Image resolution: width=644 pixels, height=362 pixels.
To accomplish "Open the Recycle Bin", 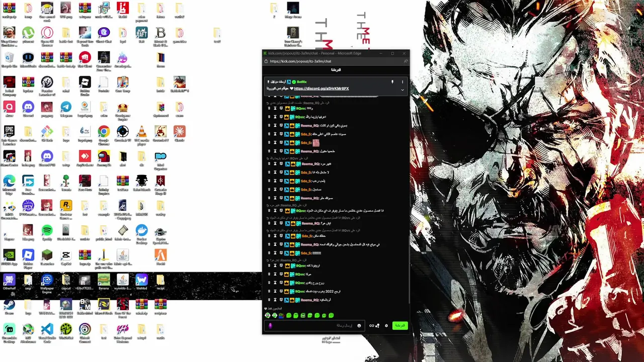I will click(9, 59).
